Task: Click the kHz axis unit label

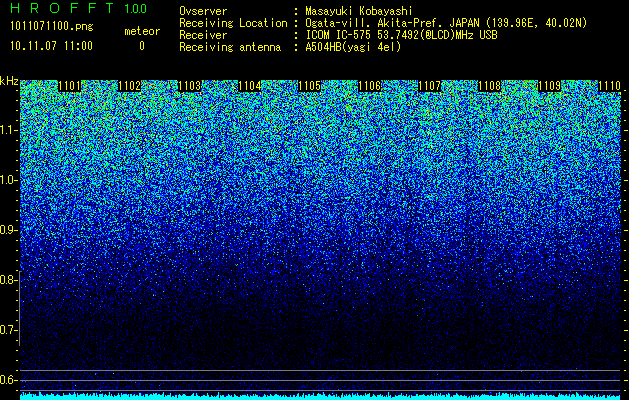Action: coord(9,81)
